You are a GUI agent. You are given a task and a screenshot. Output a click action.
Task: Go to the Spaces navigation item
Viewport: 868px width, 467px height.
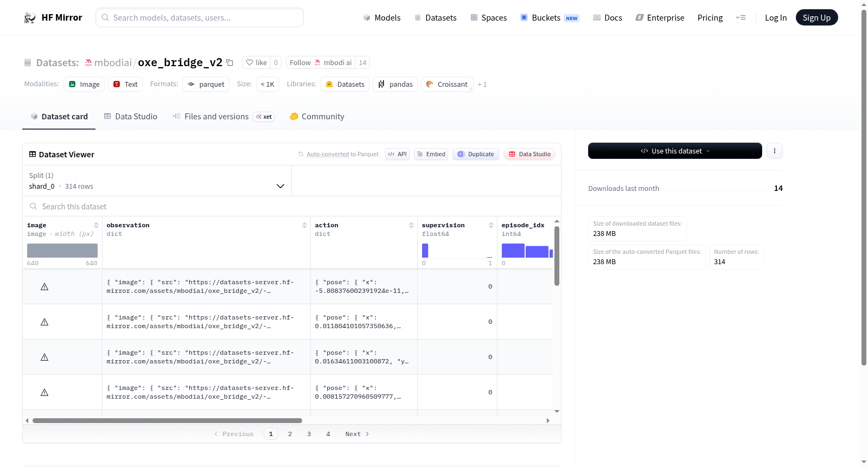[488, 18]
